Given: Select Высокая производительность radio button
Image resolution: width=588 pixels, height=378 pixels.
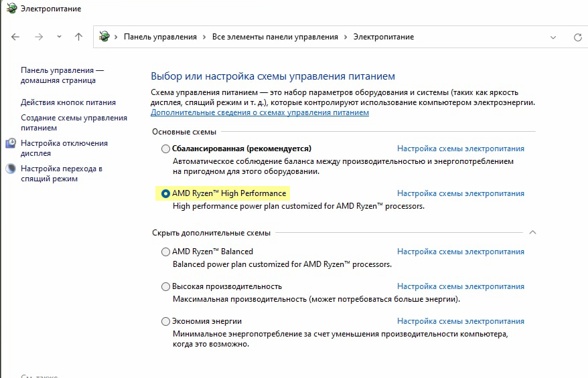Looking at the screenshot, I should tap(165, 286).
